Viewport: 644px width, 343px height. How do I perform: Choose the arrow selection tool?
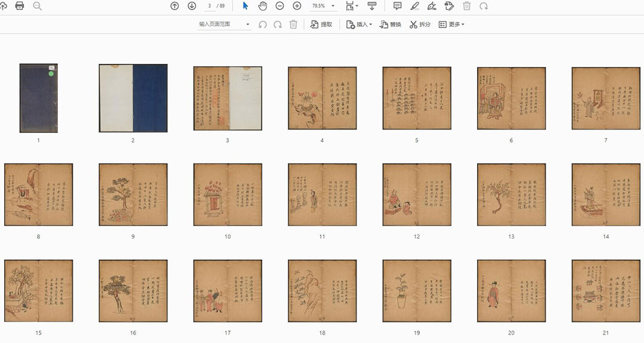click(245, 6)
